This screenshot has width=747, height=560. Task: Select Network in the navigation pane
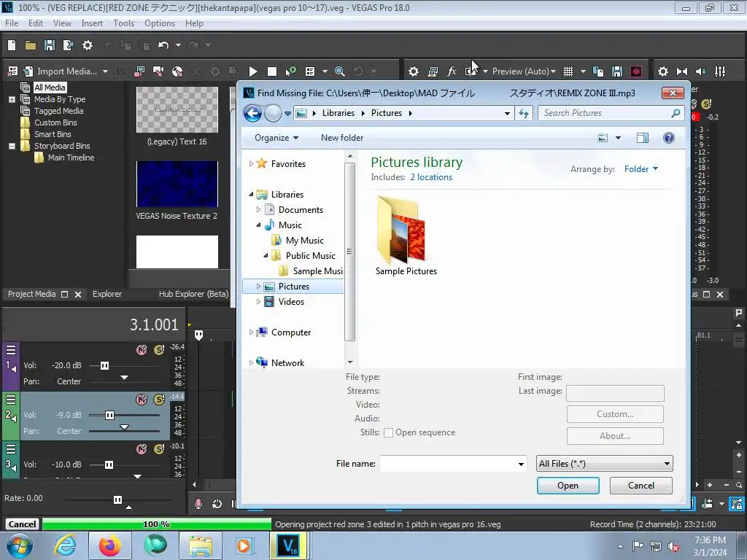pos(287,363)
